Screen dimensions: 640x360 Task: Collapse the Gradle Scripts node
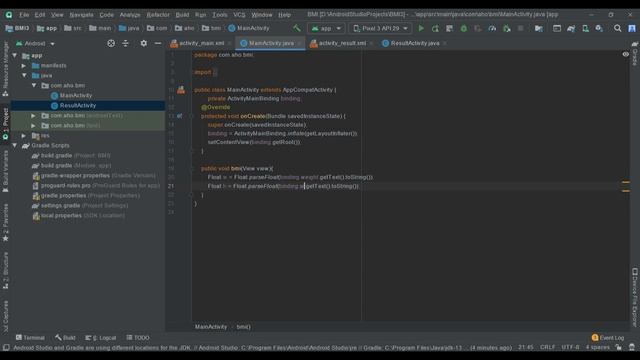[x=15, y=145]
